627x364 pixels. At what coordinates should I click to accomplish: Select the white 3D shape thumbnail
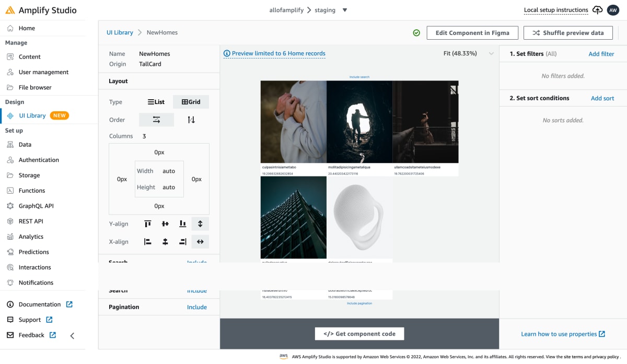point(359,217)
